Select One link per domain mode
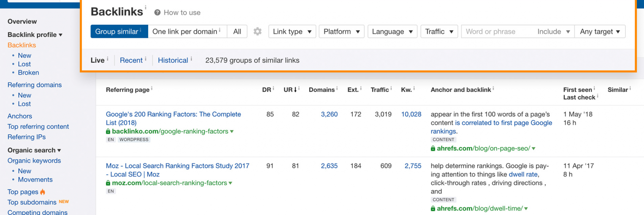 187,32
